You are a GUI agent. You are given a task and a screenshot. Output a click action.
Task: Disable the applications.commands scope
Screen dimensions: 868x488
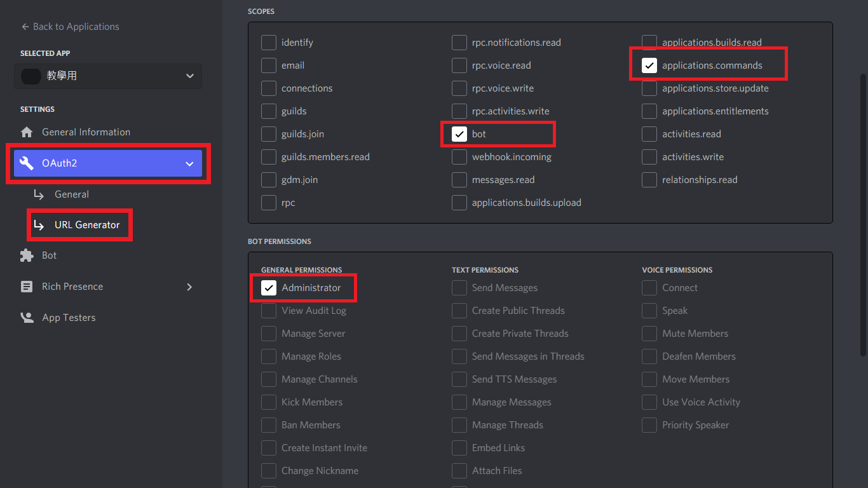tap(649, 65)
